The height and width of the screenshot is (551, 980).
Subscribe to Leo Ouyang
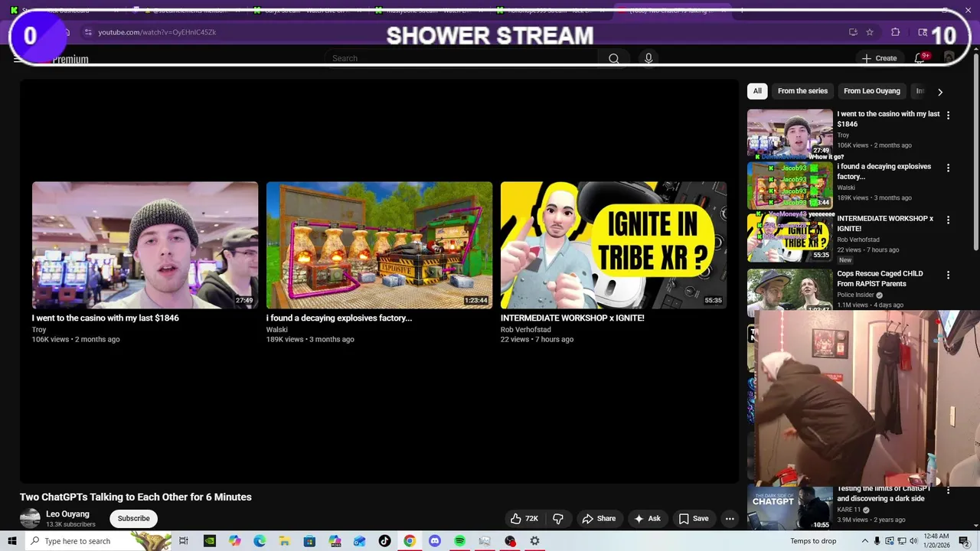[133, 518]
